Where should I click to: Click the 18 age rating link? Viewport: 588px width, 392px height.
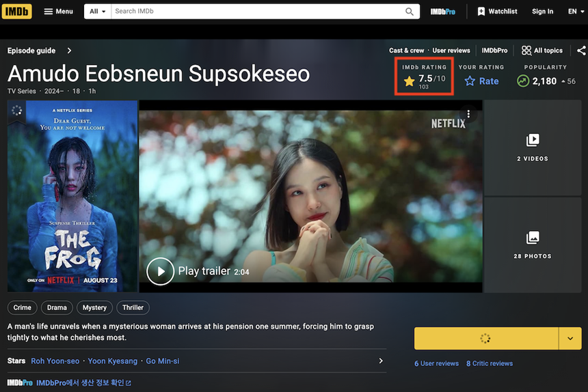(76, 91)
